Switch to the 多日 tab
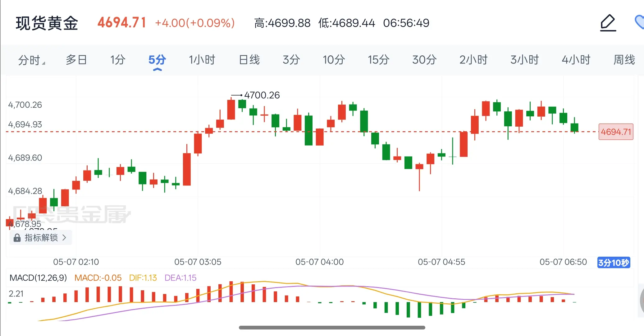This screenshot has height=336, width=644. [x=76, y=59]
